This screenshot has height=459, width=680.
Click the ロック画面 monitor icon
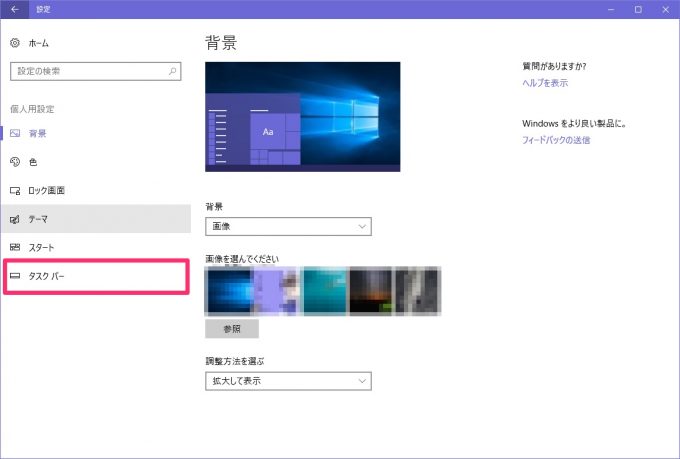(15, 190)
